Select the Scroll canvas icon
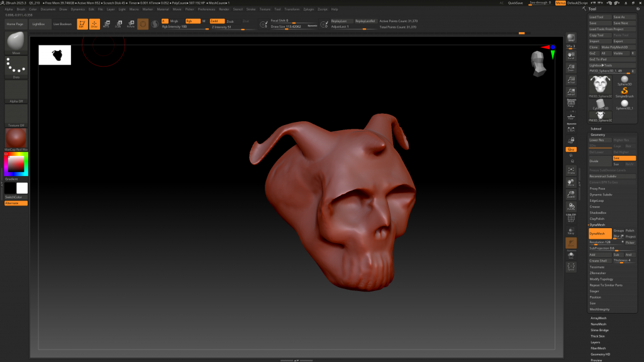Viewport: 644px width, 362px height. click(x=571, y=56)
